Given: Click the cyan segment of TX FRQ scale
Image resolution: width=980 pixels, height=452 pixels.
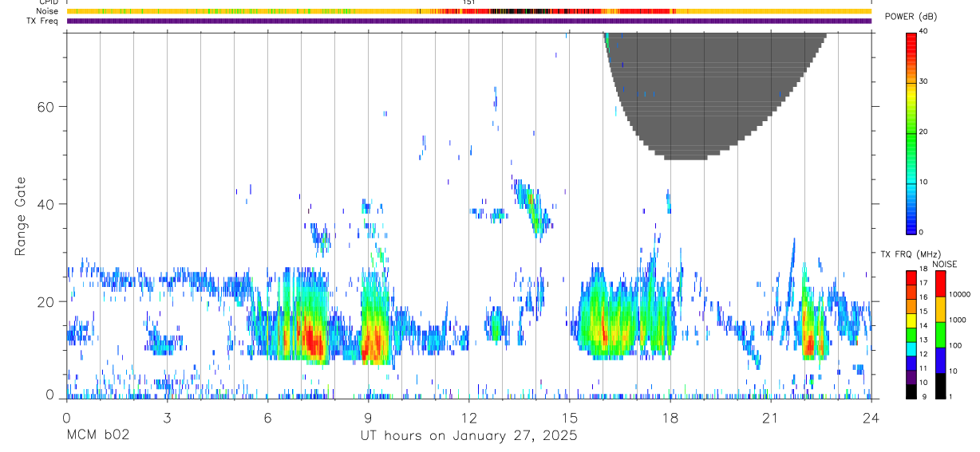Looking at the screenshot, I should 911,349.
